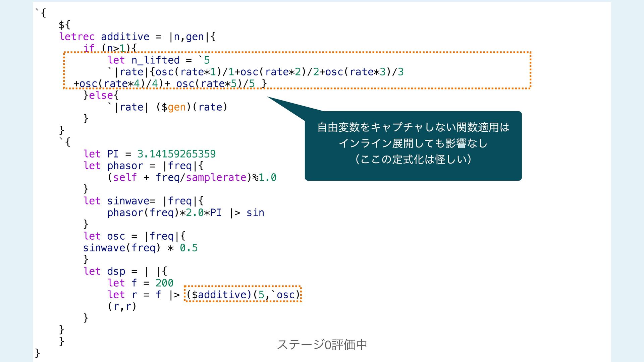The image size is (644, 362).
Task: Click the samplerate identifier
Action: 216,177
